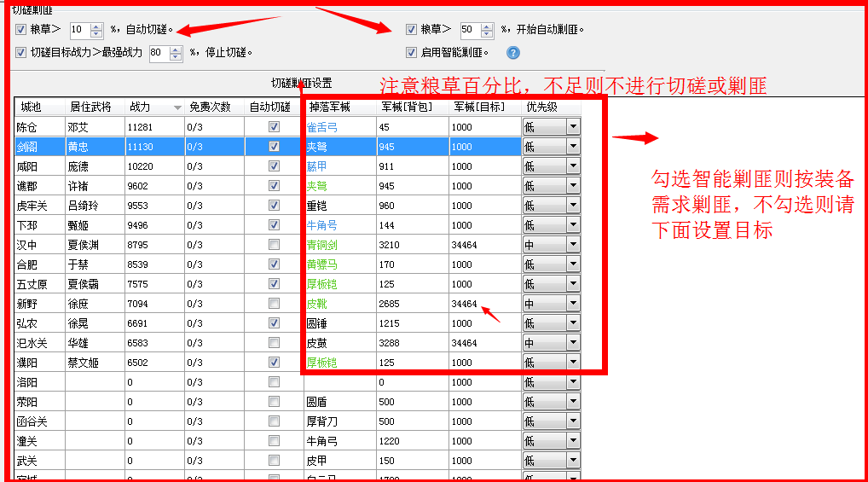The height and width of the screenshot is (482, 868).
Task: Toggle the 粮草 自动切磋 checkbox
Action: (x=21, y=30)
